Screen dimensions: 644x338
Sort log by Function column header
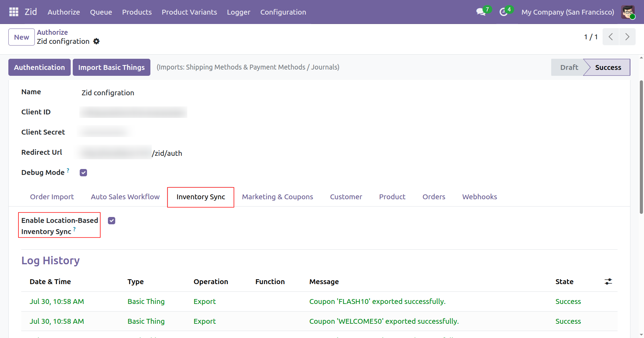click(x=270, y=282)
